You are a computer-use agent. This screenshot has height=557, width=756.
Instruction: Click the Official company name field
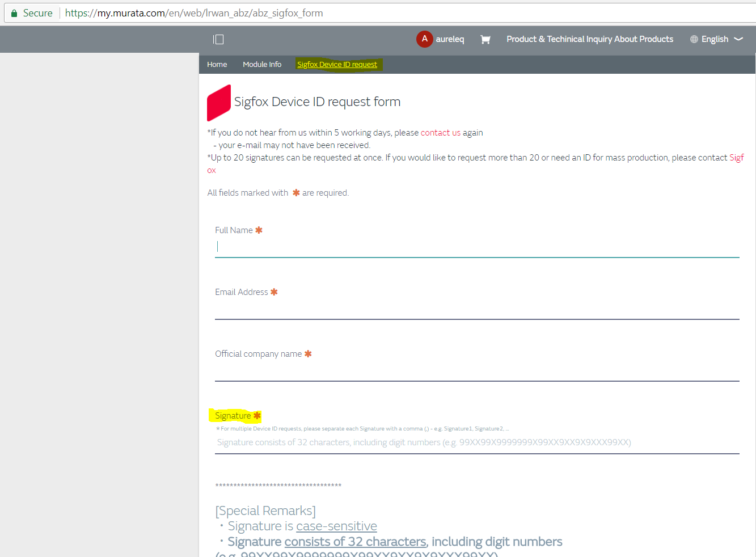click(477, 371)
